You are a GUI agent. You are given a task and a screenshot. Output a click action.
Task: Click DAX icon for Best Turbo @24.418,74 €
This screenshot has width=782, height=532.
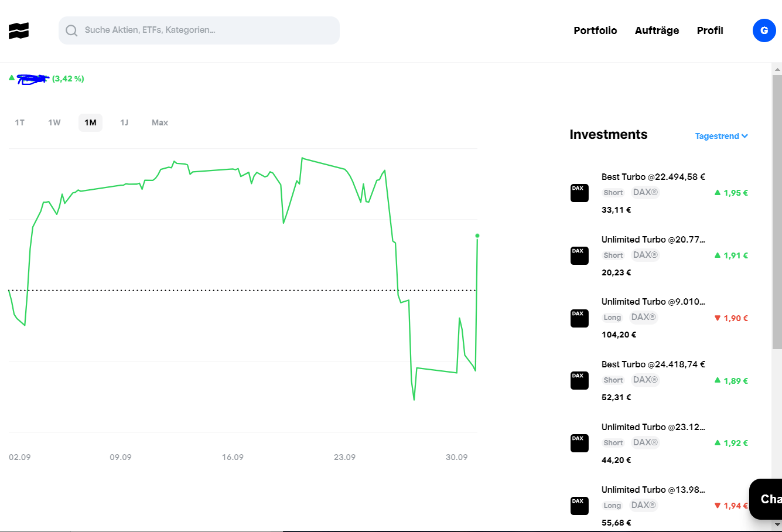pos(579,380)
